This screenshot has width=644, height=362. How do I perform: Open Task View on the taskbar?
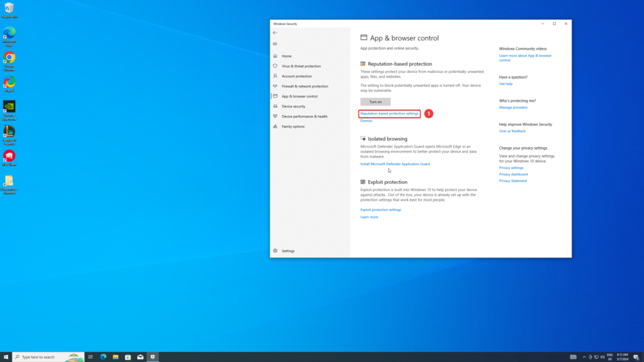[89, 356]
